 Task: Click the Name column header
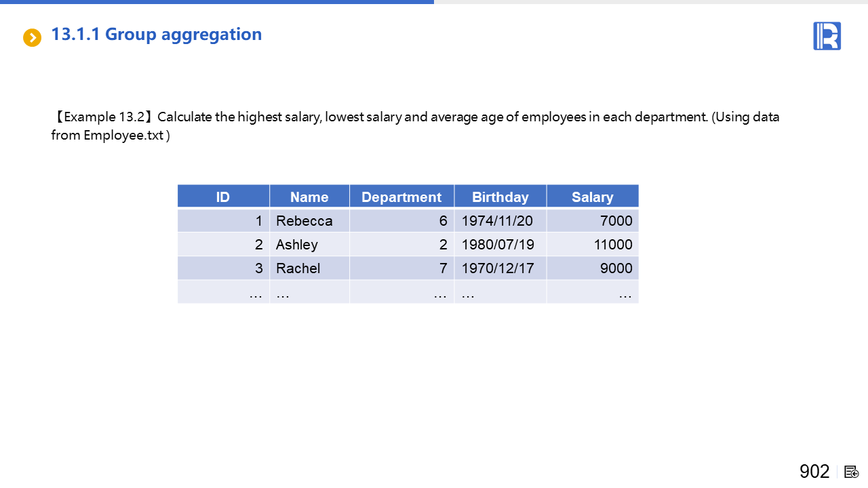tap(309, 197)
